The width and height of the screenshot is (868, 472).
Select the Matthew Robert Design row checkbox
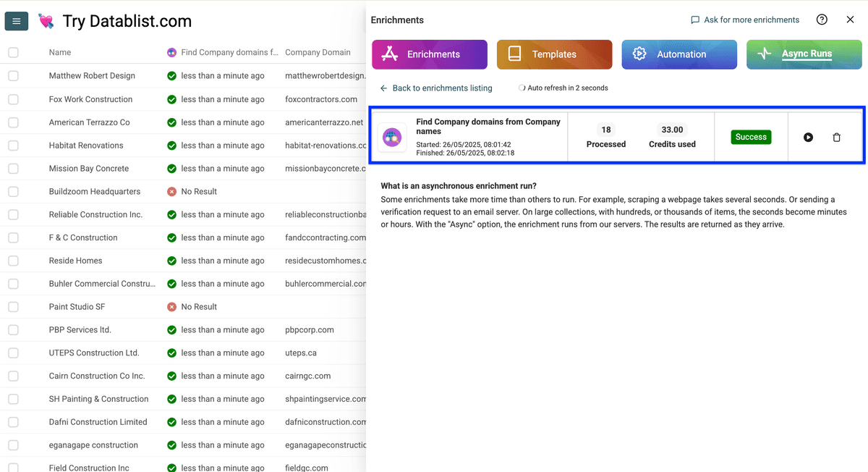point(13,76)
